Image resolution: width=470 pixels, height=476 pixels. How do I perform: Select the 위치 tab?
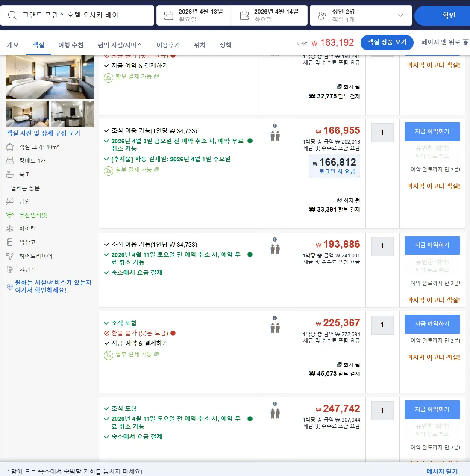coord(200,45)
